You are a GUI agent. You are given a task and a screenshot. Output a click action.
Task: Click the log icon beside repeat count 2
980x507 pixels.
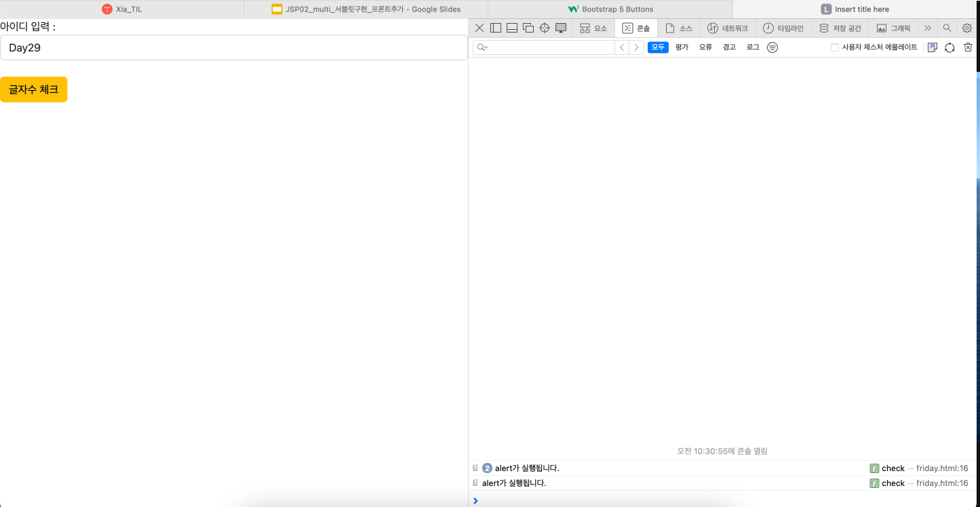(x=475, y=468)
